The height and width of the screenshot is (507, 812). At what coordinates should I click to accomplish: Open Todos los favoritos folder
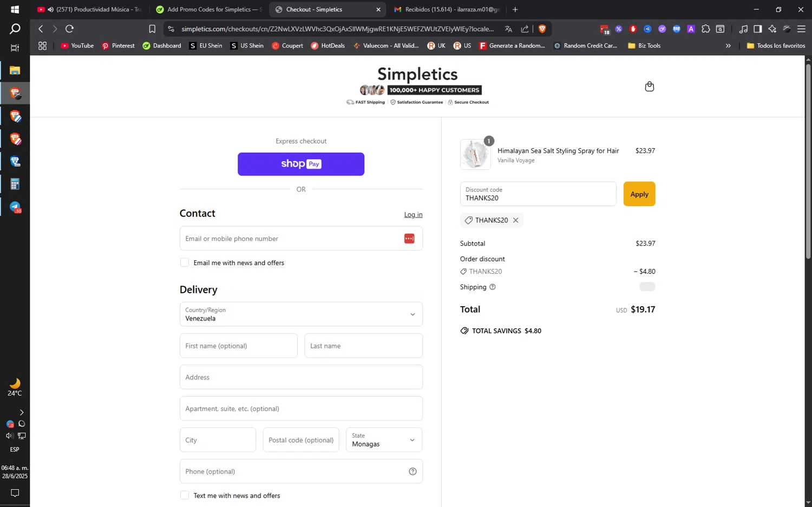click(776, 46)
